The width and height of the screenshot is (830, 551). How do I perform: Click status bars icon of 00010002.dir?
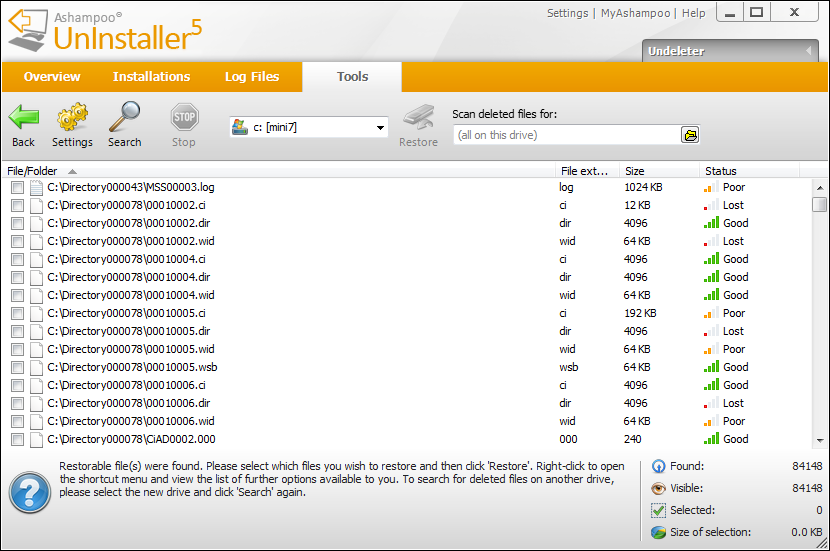pyautogui.click(x=711, y=223)
